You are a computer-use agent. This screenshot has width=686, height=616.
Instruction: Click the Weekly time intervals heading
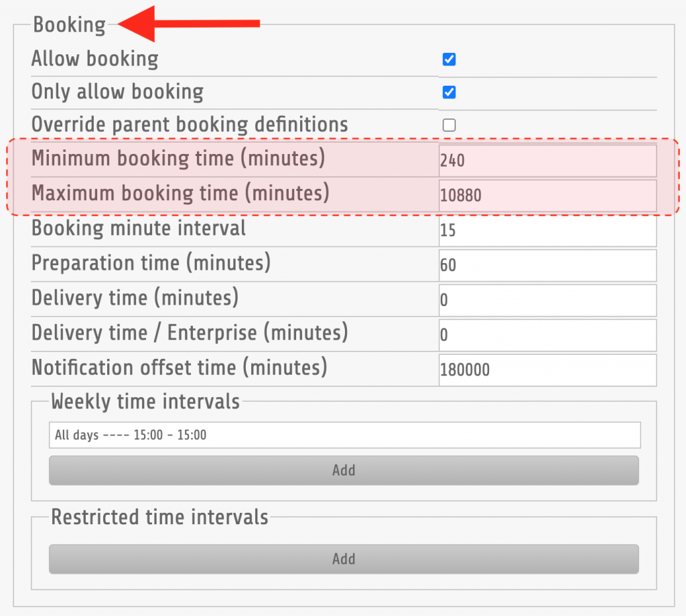tap(145, 401)
